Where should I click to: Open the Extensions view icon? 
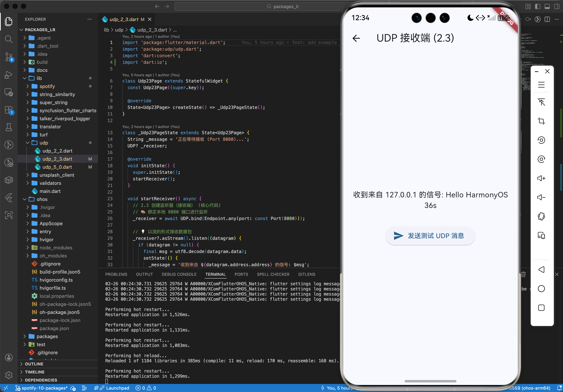[9, 110]
